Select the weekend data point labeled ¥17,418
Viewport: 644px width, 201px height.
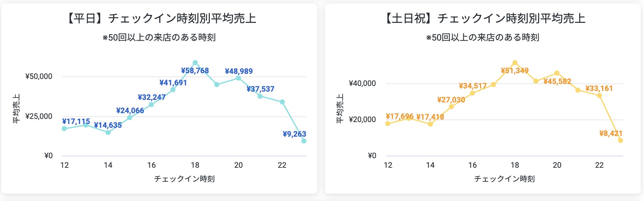pos(430,124)
